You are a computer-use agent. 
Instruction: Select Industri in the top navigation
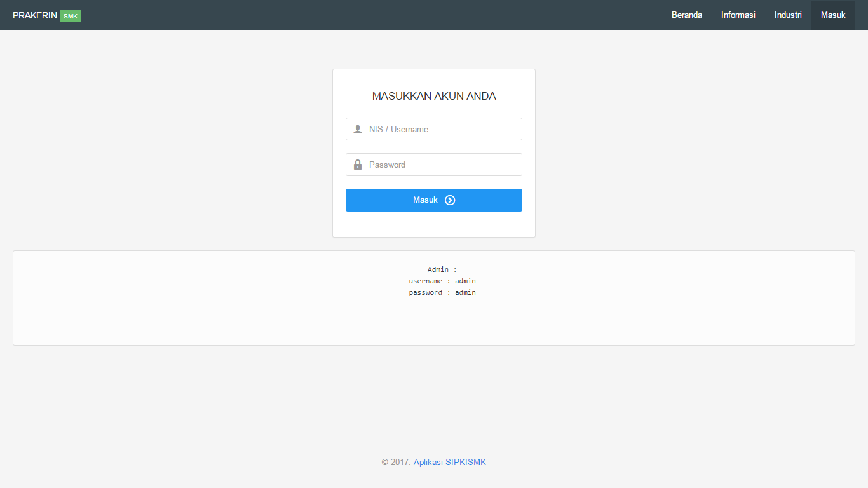(788, 15)
